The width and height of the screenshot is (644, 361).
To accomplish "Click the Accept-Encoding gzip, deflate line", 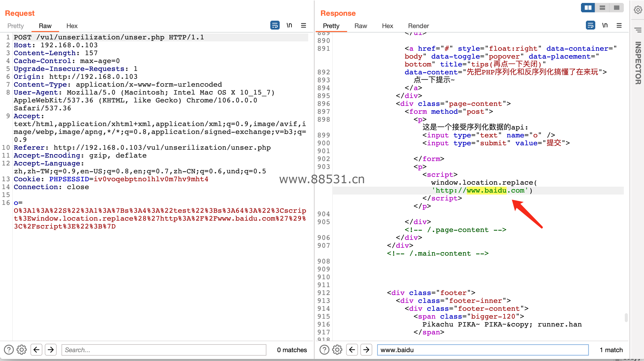I will click(x=80, y=155).
